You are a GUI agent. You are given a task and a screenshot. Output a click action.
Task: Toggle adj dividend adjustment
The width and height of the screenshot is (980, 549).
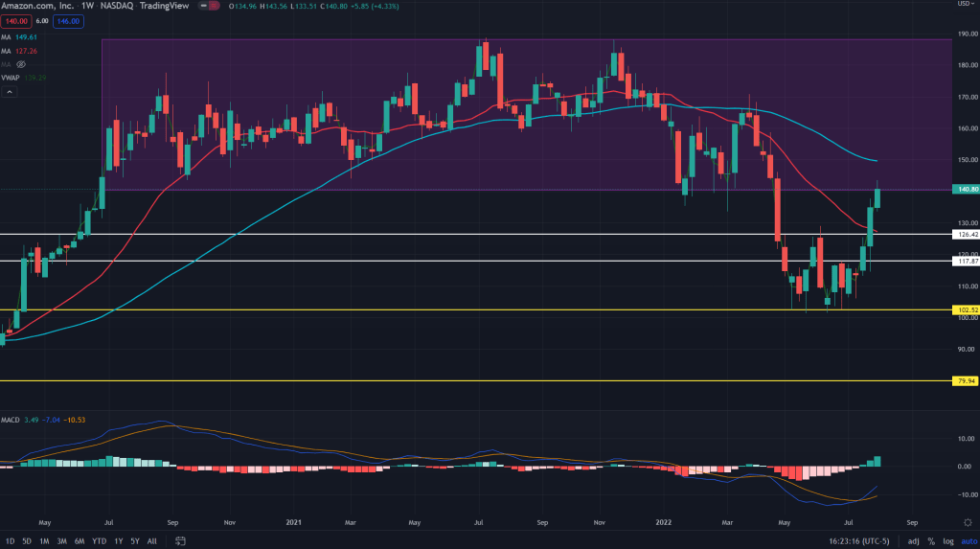pyautogui.click(x=912, y=541)
